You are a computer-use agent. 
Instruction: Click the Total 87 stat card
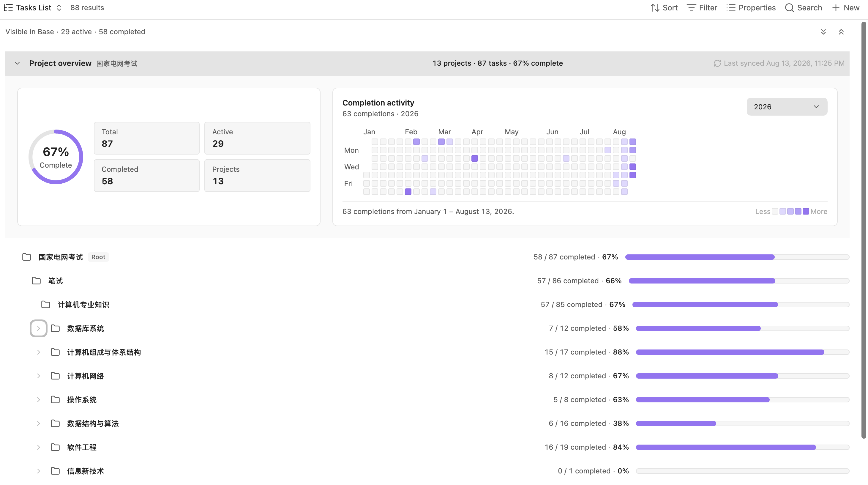pos(146,138)
